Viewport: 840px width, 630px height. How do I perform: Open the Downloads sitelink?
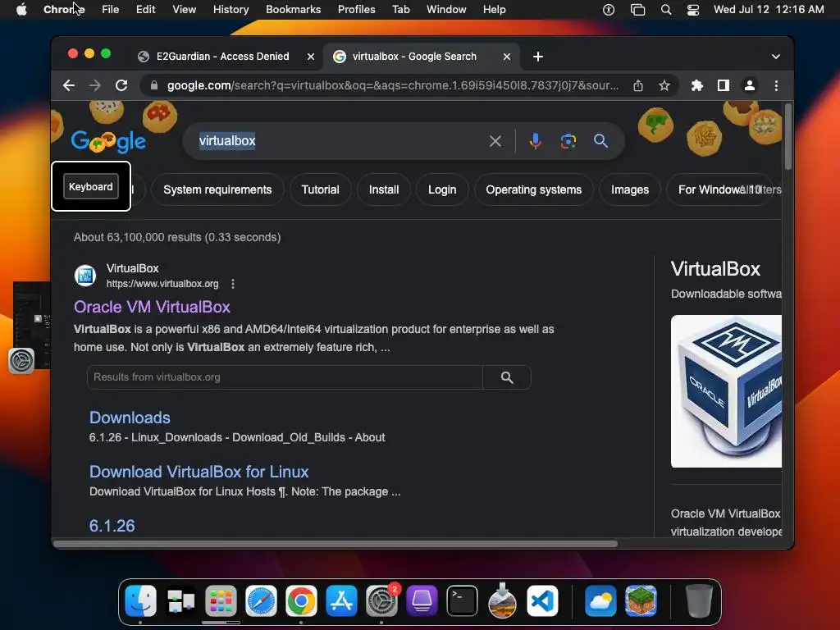pos(130,418)
